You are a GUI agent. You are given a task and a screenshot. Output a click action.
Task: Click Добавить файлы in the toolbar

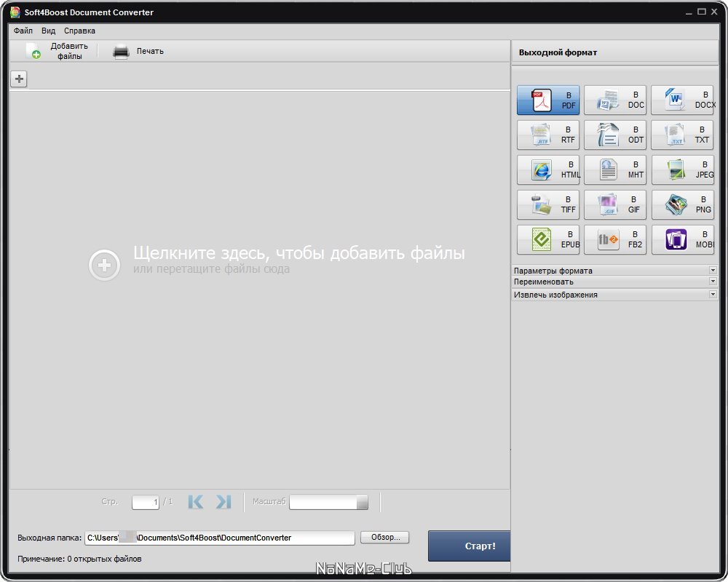[57, 51]
